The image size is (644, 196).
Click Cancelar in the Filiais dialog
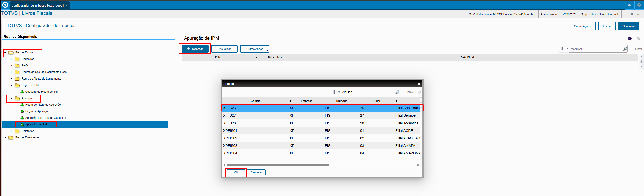tap(256, 172)
